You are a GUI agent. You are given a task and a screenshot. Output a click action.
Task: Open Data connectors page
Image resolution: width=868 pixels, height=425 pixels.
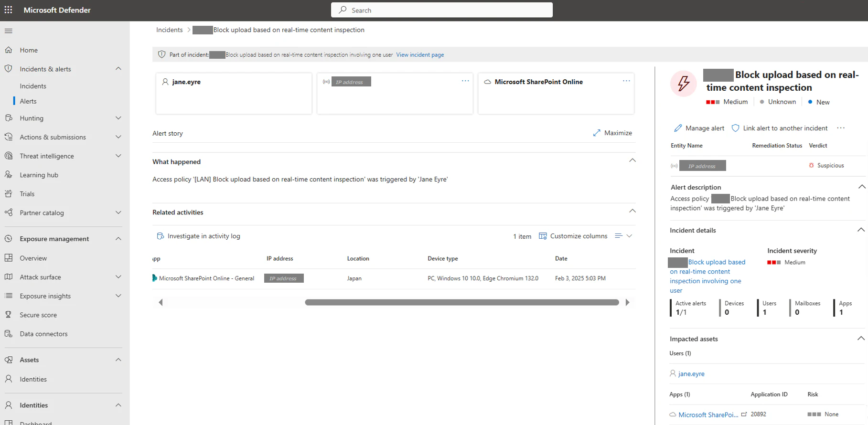pos(43,334)
